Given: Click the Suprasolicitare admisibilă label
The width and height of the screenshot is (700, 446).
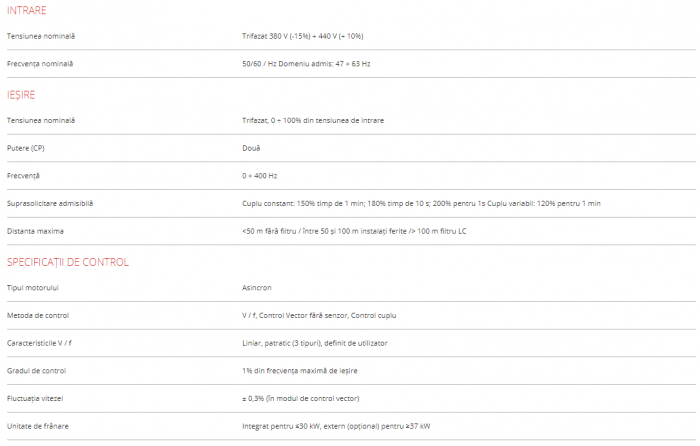Looking at the screenshot, I should (x=50, y=203).
